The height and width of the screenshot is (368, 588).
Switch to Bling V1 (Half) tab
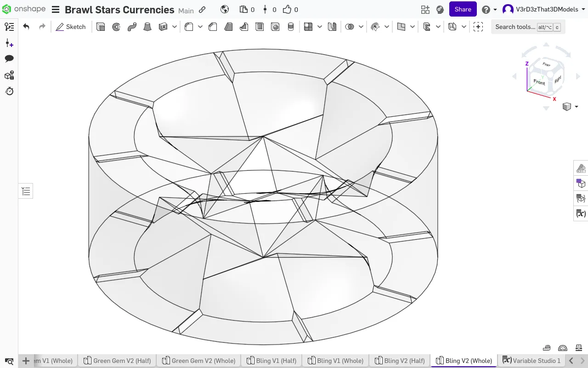click(x=271, y=361)
